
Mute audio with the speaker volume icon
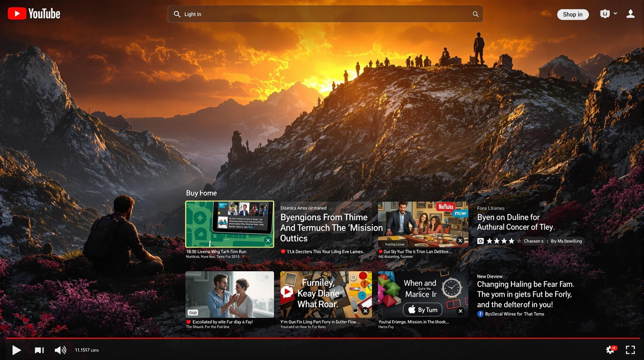60,350
